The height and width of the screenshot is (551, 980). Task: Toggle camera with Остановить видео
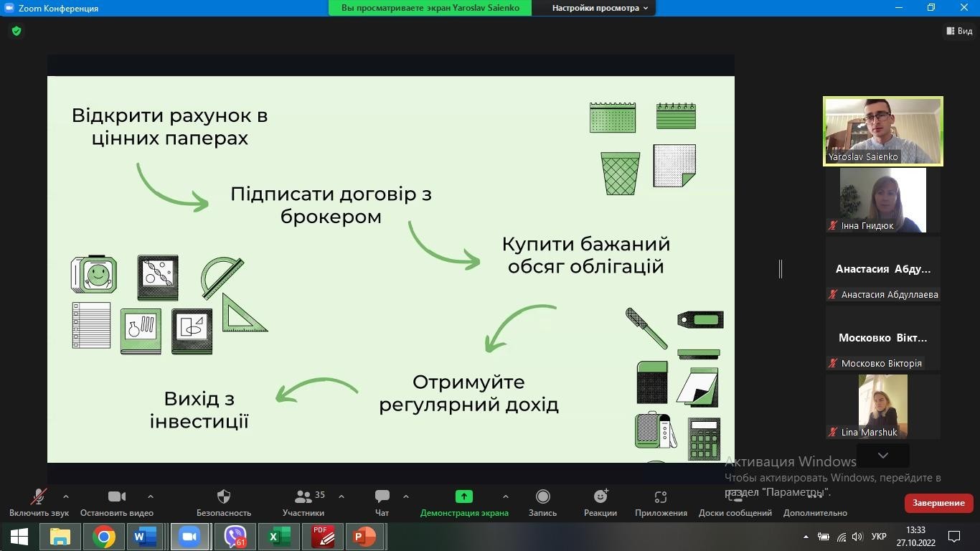click(x=116, y=497)
